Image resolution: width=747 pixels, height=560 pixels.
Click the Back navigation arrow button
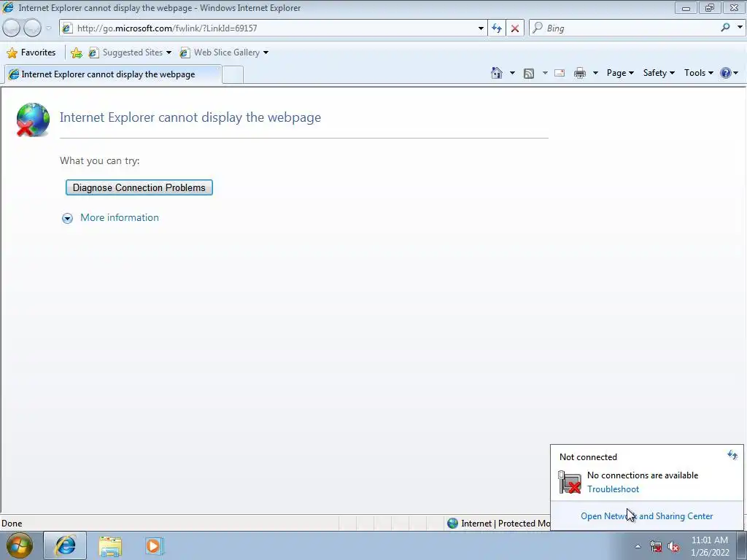point(11,28)
